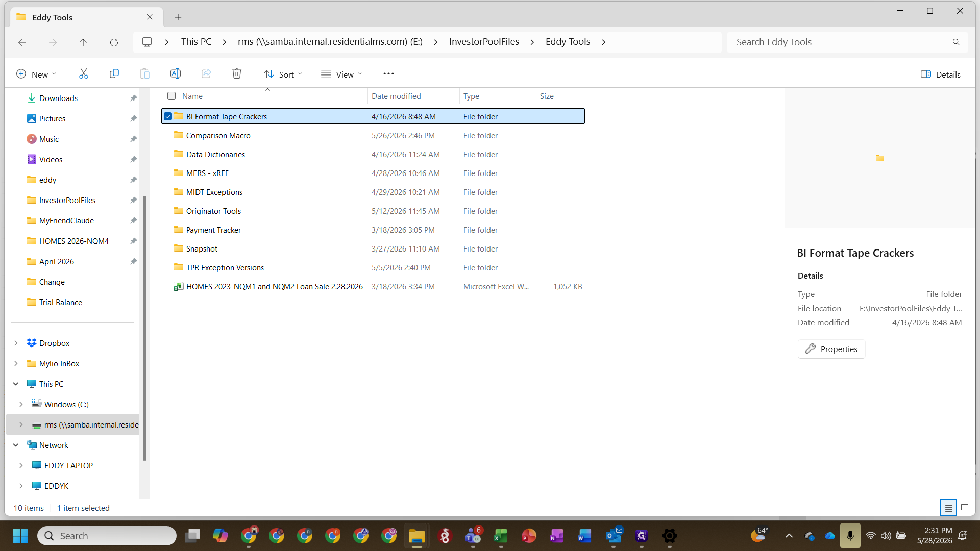Switch to large thumbnails view icon in status bar
This screenshot has height=551, width=980.
965,508
